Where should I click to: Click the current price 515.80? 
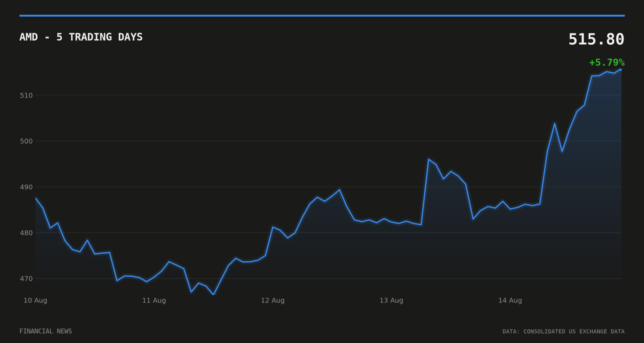[596, 39]
